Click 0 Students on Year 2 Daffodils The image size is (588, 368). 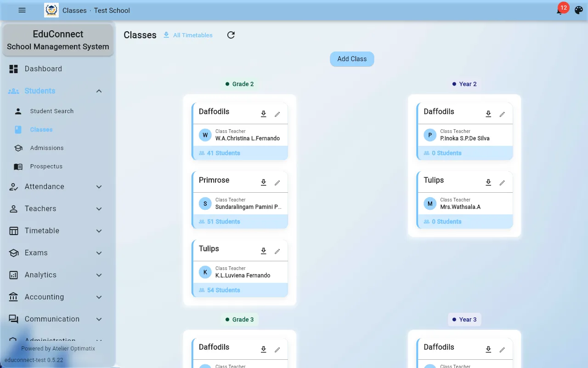coord(447,153)
